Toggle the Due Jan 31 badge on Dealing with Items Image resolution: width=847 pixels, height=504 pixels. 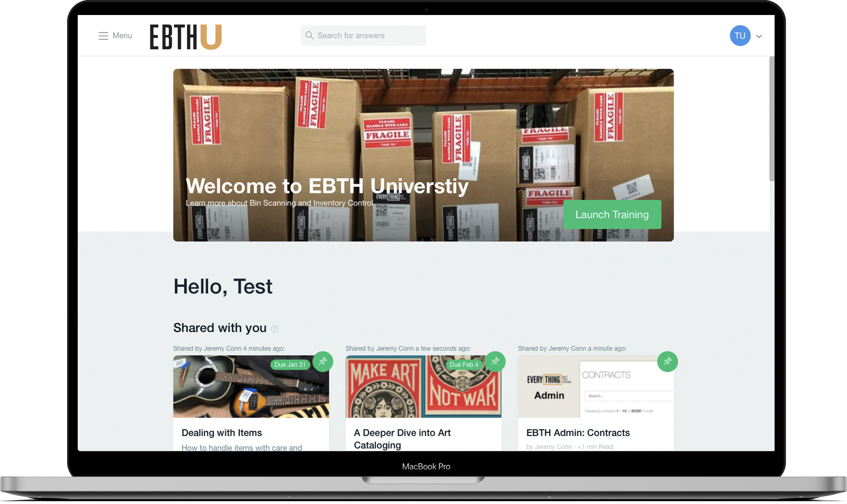(290, 364)
